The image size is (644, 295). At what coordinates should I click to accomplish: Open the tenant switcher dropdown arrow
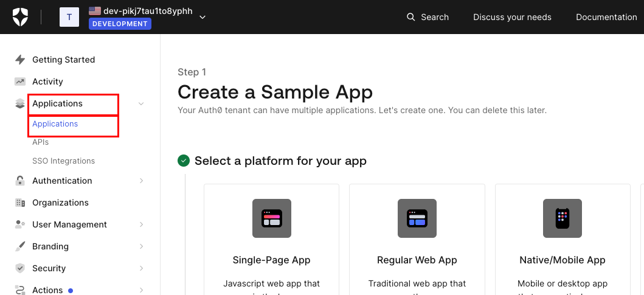pos(203,17)
